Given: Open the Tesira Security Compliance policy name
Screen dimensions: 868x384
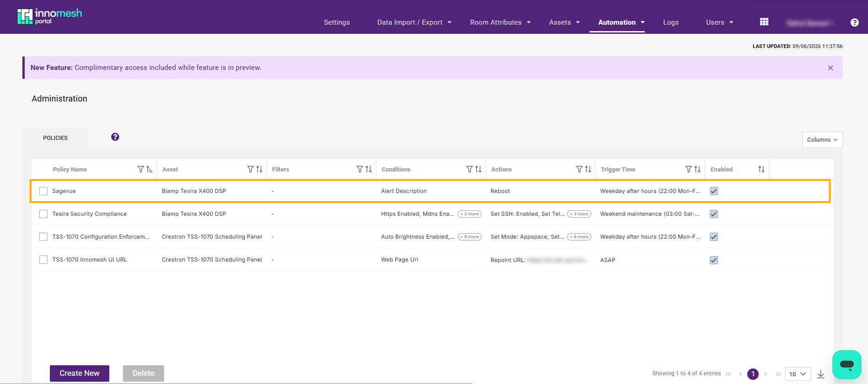Looking at the screenshot, I should (90, 214).
